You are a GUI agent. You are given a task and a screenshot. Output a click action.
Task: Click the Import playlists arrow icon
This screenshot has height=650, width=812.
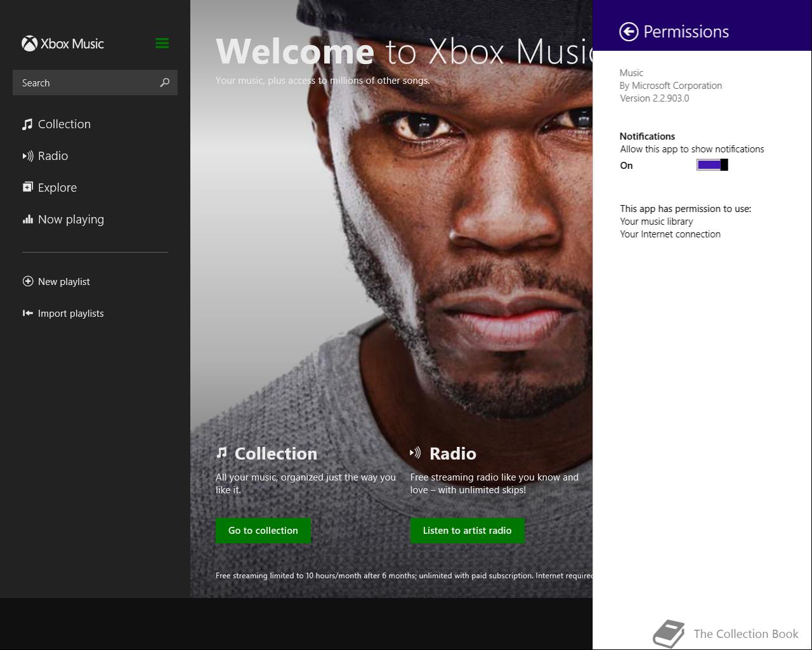[28, 313]
